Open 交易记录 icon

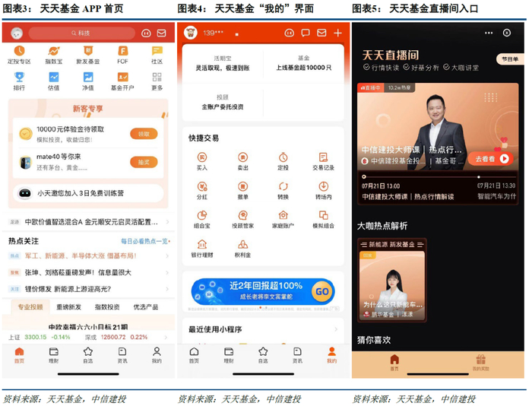tap(323, 157)
